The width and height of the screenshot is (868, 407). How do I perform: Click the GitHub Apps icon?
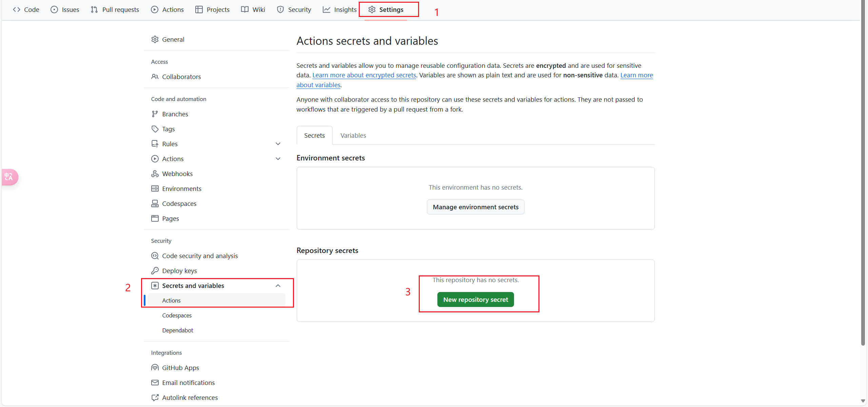(x=155, y=368)
